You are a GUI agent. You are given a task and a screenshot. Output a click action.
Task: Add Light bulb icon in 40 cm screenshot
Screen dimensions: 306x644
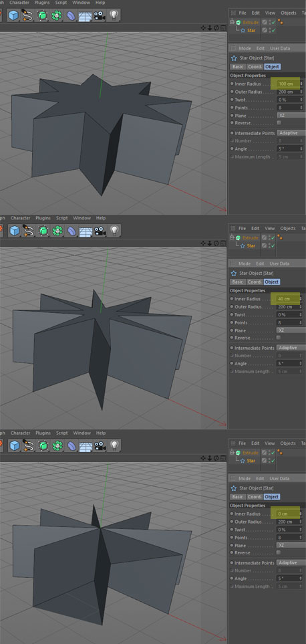coord(114,231)
